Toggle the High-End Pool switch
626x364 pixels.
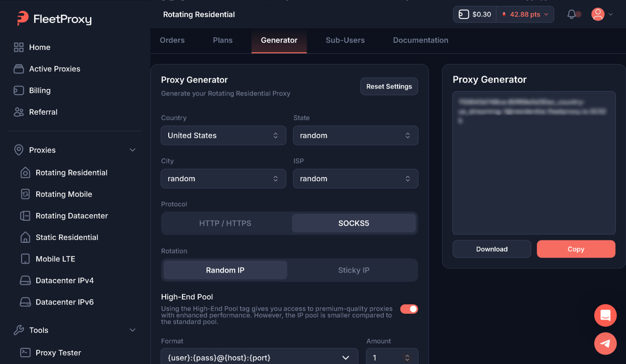pyautogui.click(x=409, y=309)
